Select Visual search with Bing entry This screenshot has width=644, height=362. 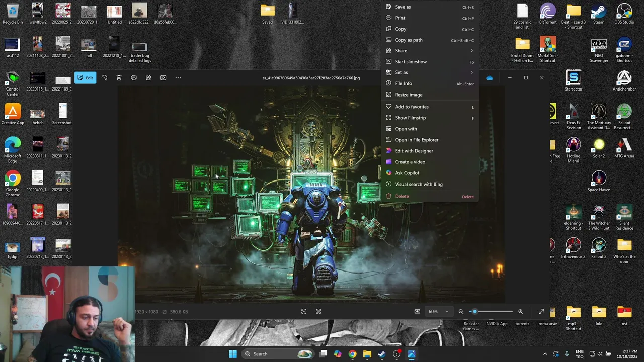click(430, 184)
